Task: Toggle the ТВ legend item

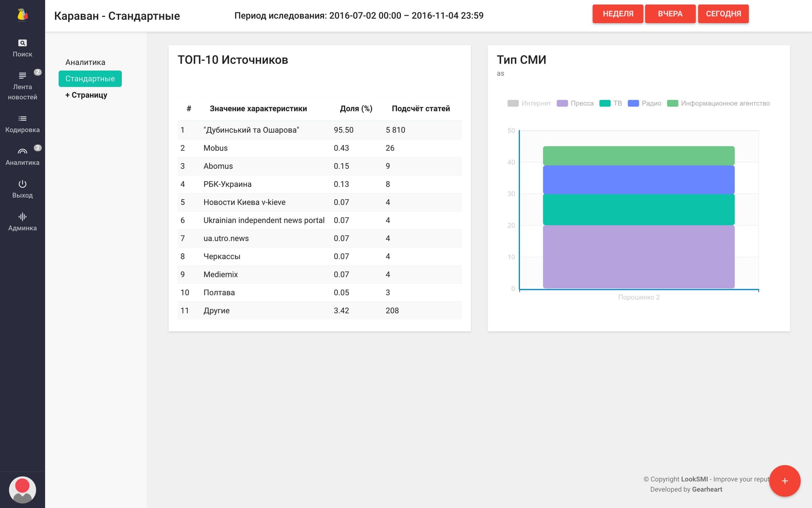Action: [x=611, y=103]
